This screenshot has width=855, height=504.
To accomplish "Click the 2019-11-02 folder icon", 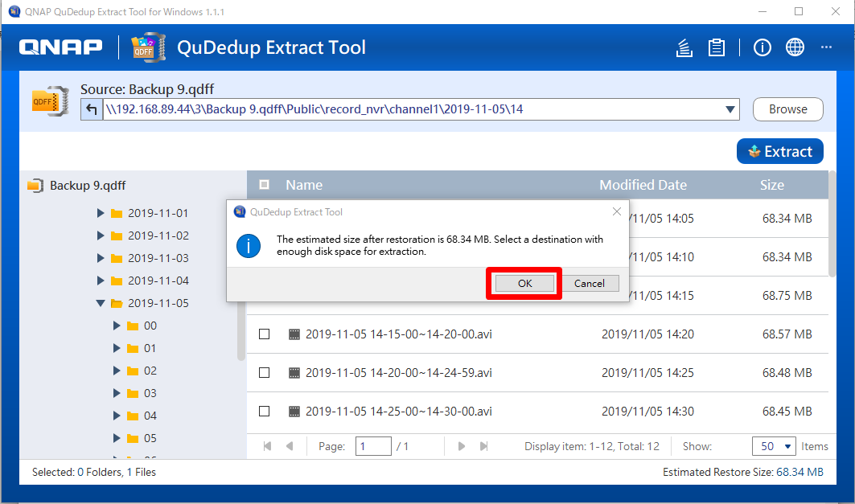I will [116, 236].
